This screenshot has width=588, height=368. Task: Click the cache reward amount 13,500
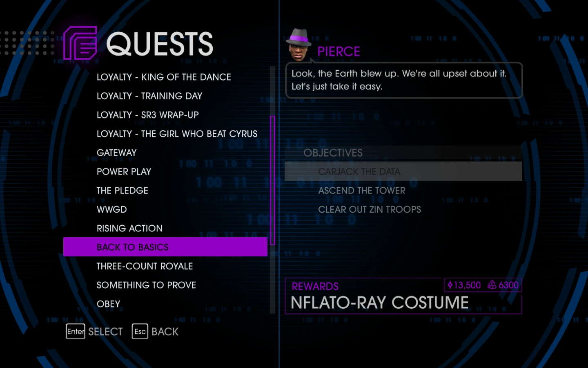click(464, 285)
